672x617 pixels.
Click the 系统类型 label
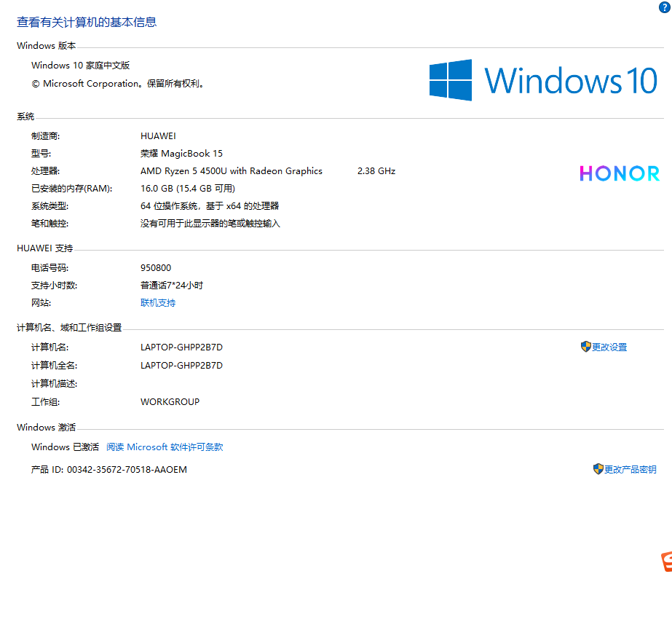pos(50,206)
